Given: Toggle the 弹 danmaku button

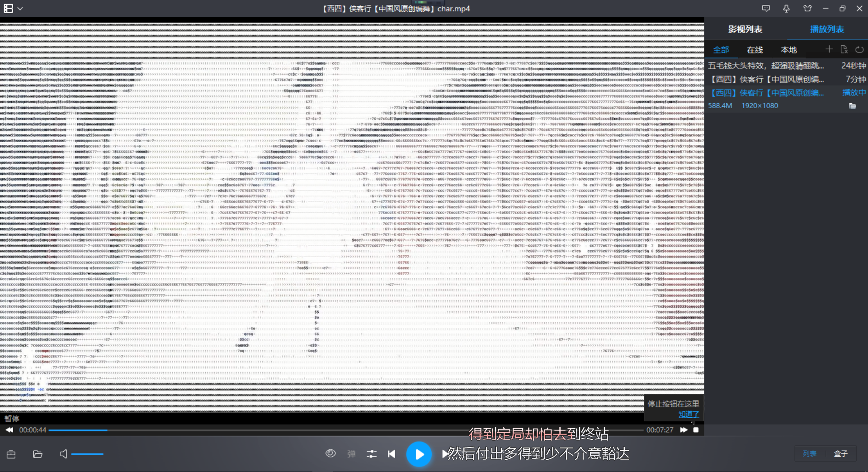Looking at the screenshot, I should [351, 454].
